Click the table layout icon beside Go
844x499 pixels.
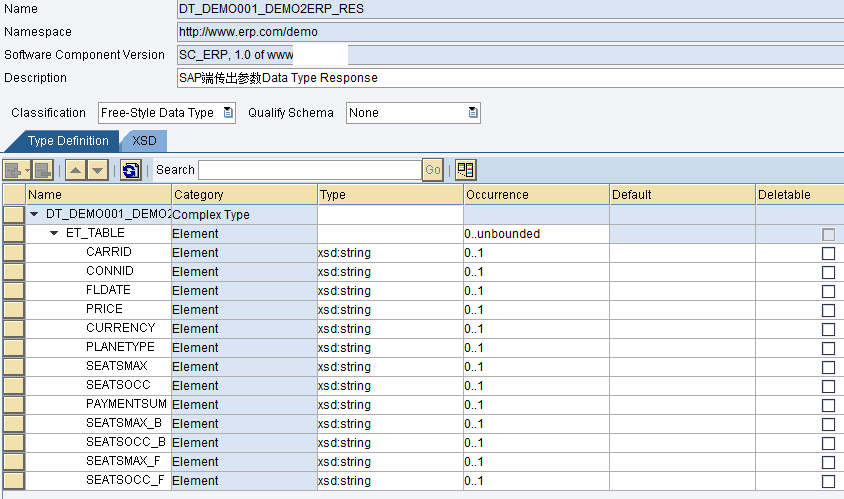[x=466, y=170]
